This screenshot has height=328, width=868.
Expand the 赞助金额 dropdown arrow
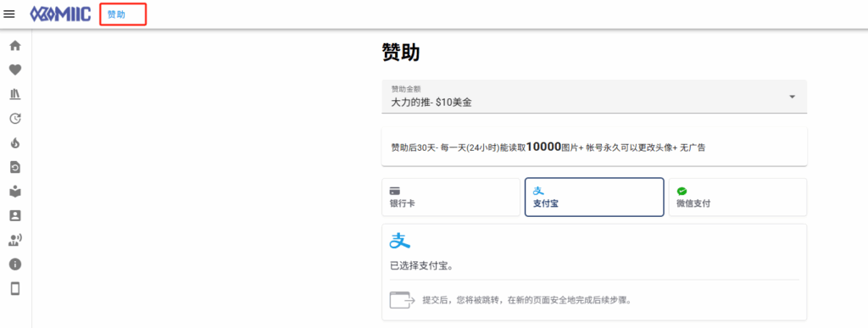793,97
